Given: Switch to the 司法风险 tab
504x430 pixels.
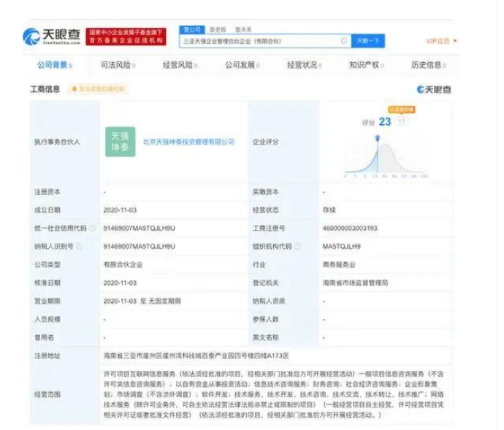Looking at the screenshot, I should point(118,65).
